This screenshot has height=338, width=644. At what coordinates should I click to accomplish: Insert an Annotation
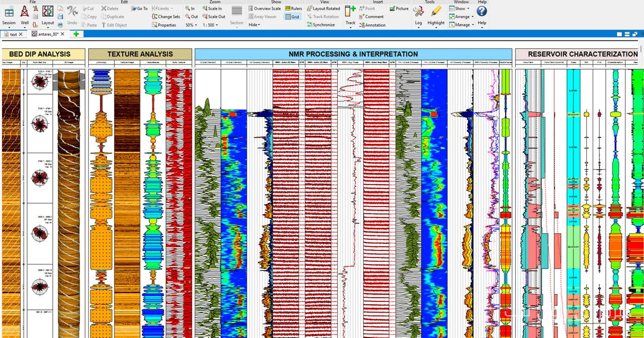point(372,25)
